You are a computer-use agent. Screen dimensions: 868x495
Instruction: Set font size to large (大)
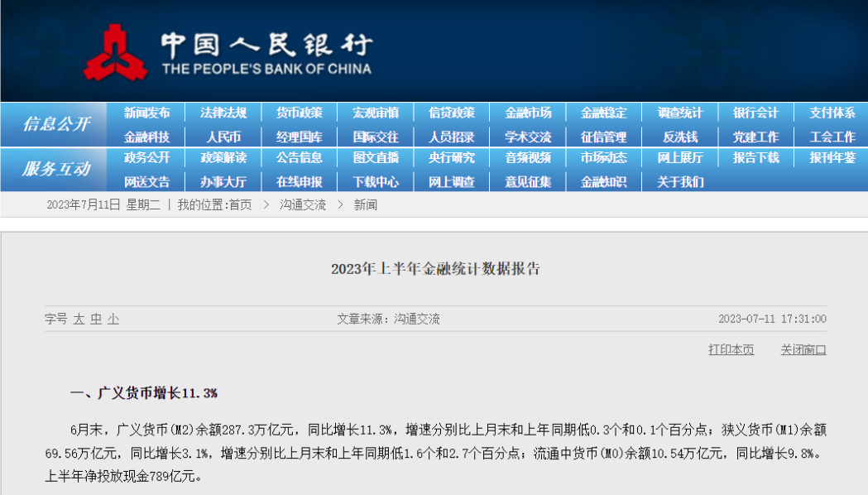point(79,319)
